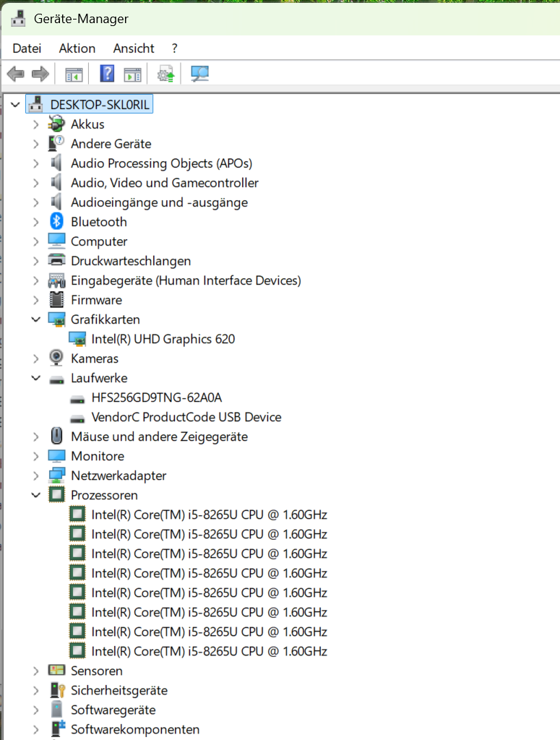
Task: Open the ? help menu
Action: click(x=175, y=48)
